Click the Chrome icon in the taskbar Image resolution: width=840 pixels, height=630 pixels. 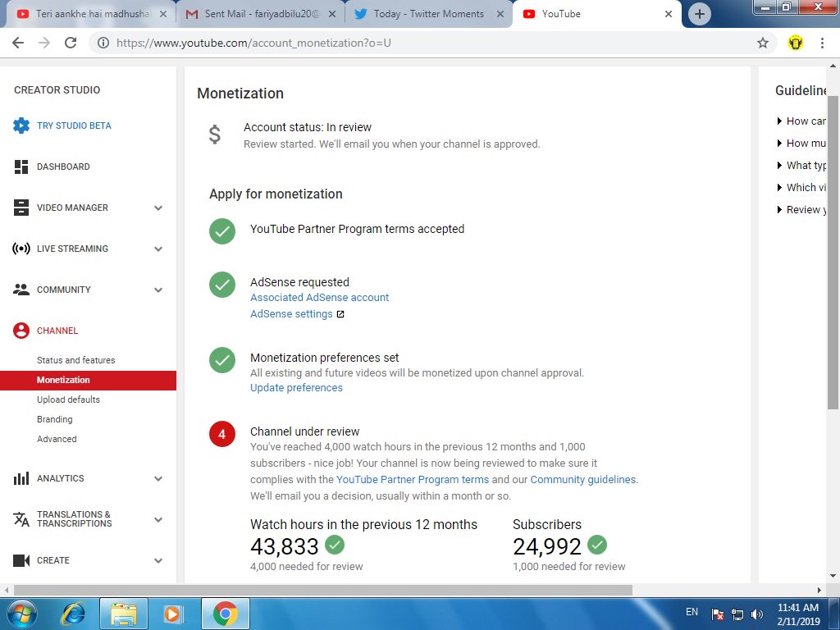coord(226,614)
